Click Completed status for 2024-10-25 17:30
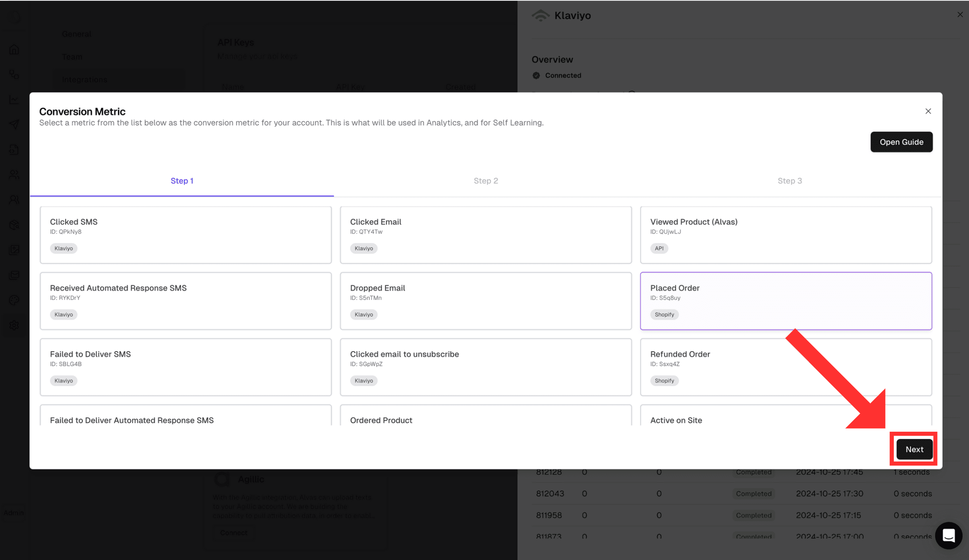The image size is (969, 560). [753, 494]
